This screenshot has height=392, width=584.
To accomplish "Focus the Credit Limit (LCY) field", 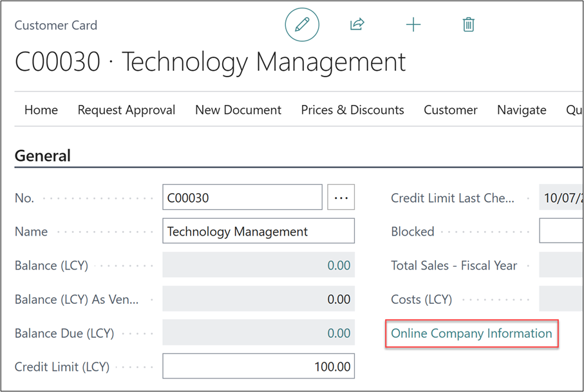I will click(x=258, y=367).
